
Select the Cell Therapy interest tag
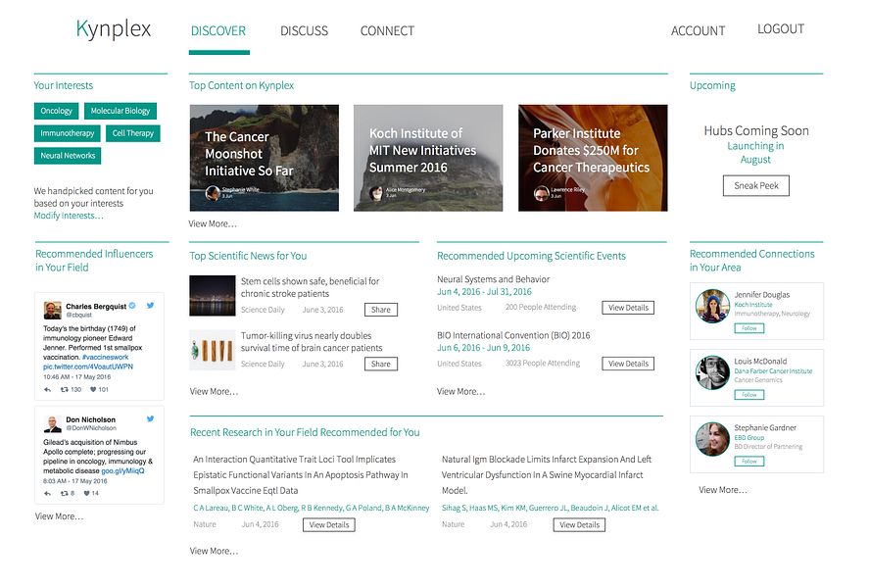pos(132,133)
